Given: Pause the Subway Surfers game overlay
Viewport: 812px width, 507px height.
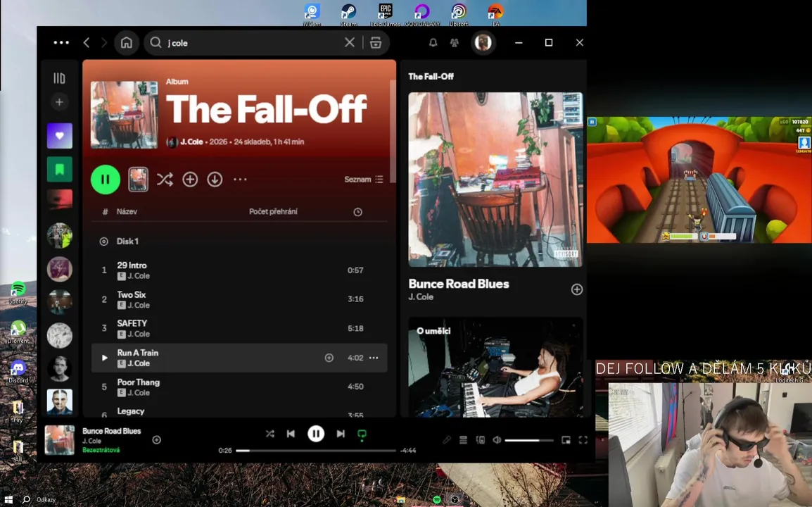Looking at the screenshot, I should (x=592, y=122).
